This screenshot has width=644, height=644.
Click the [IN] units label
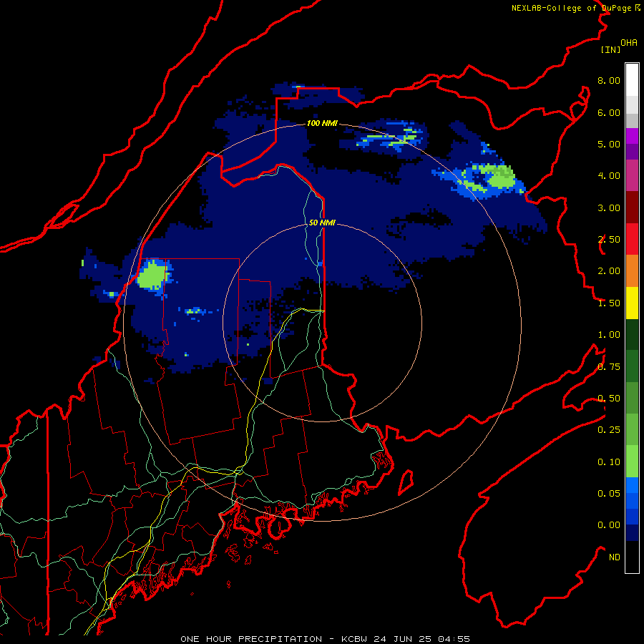610,49
